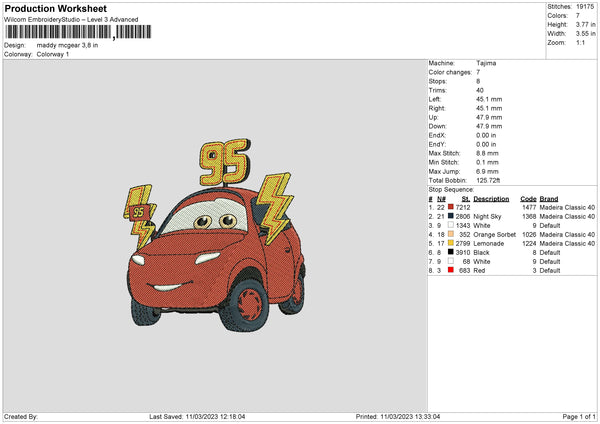The image size is (600, 424).
Task: Click the Black description in row 6
Action: click(x=481, y=252)
